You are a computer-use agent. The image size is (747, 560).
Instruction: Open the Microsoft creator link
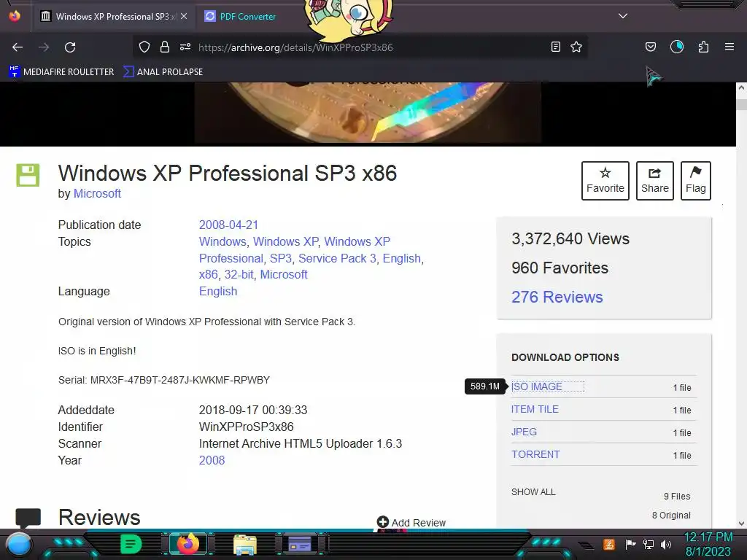[x=97, y=194]
